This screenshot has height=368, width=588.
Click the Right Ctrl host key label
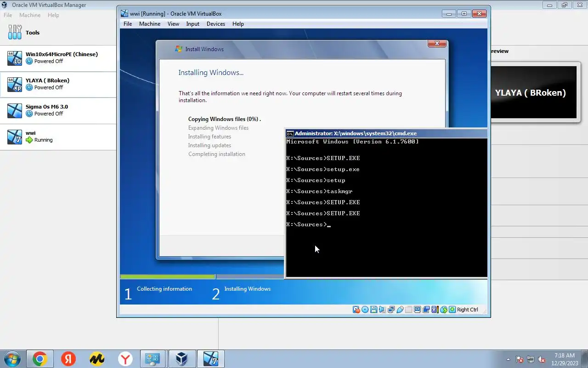click(x=468, y=310)
